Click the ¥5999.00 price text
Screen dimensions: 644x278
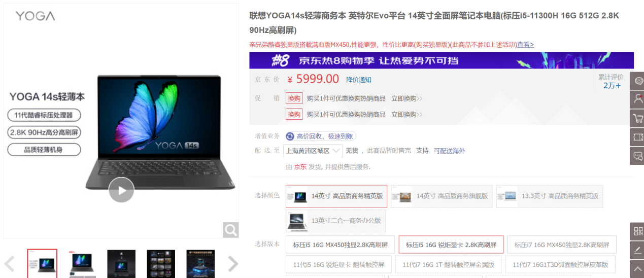point(313,79)
